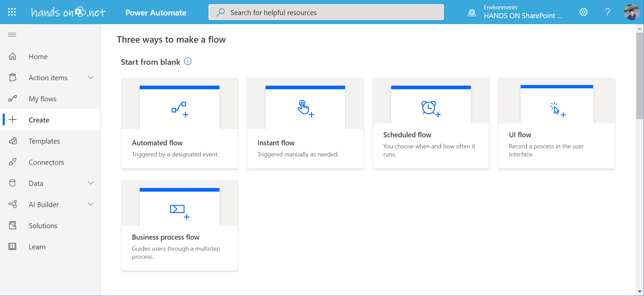Open Templates from the navigation
The image size is (644, 296).
point(44,141)
